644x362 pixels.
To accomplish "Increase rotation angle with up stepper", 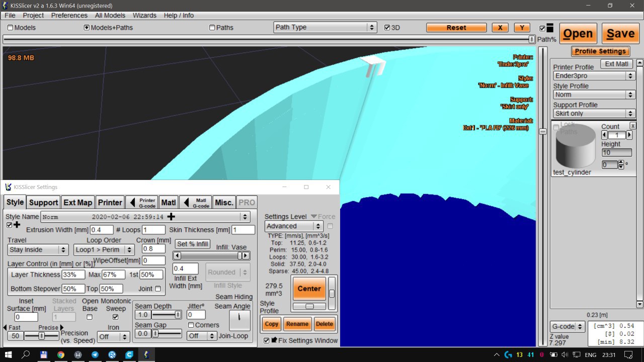I will coord(621,162).
